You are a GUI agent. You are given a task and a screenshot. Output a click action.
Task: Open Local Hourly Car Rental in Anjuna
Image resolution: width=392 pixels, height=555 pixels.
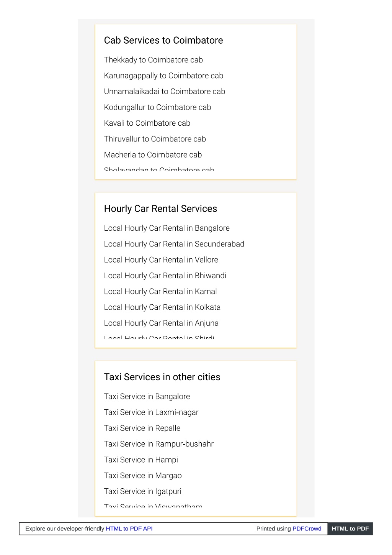point(161,323)
